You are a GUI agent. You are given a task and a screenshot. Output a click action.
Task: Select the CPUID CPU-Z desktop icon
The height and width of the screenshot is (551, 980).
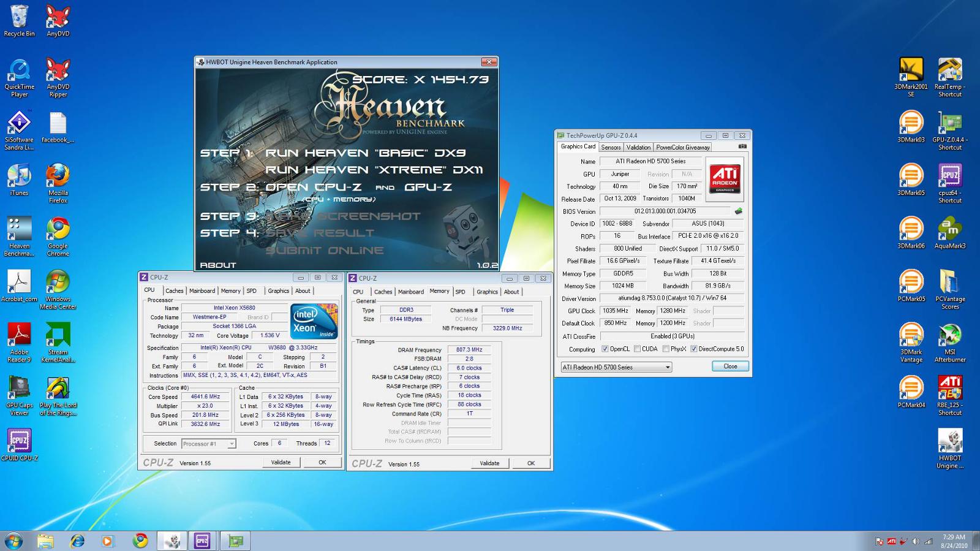point(19,445)
